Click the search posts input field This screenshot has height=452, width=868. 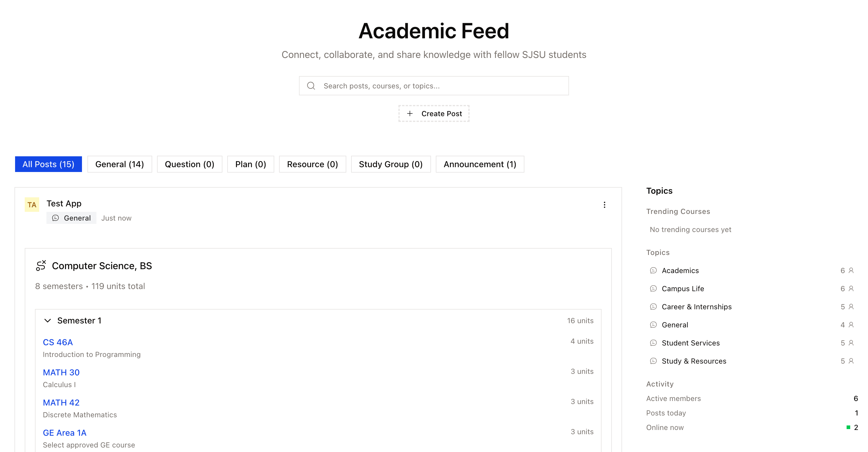point(404,86)
